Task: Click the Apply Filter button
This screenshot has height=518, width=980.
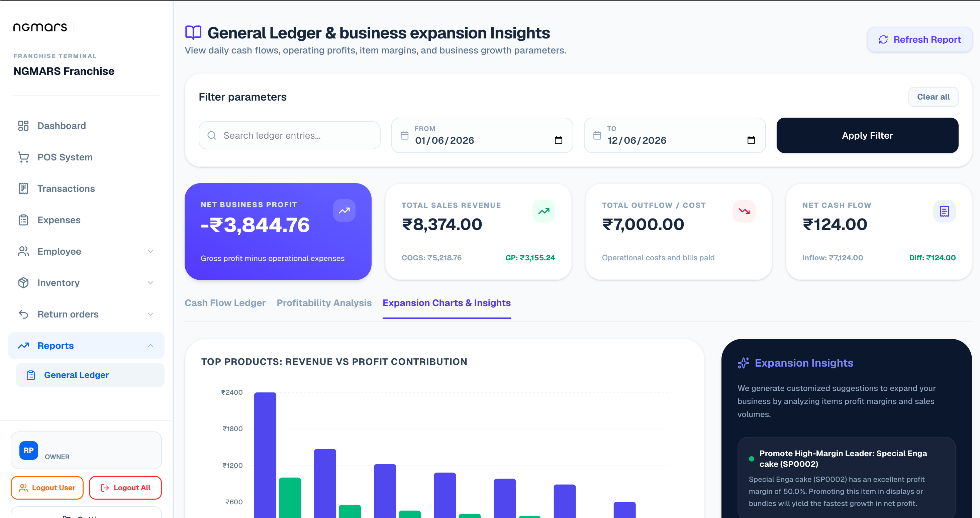Action: (x=867, y=135)
